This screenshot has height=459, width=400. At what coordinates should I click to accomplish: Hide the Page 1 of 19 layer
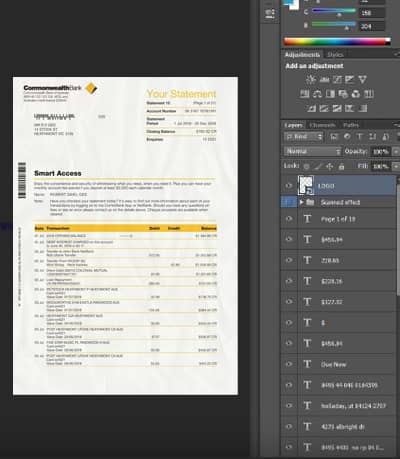pyautogui.click(x=289, y=219)
